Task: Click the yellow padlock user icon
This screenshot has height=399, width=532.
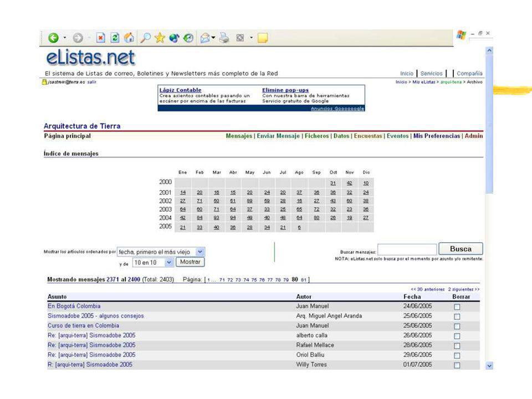Action: 44,82
